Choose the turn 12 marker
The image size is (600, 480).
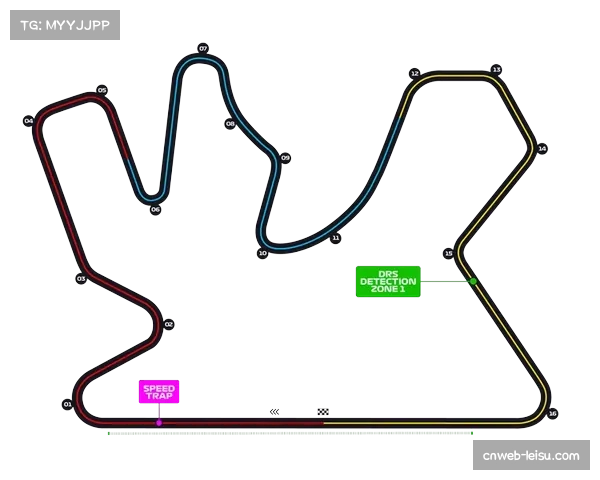(x=414, y=73)
